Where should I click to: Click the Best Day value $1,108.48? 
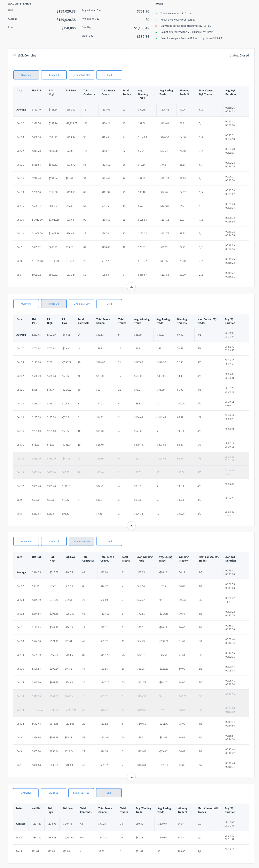pos(141,28)
